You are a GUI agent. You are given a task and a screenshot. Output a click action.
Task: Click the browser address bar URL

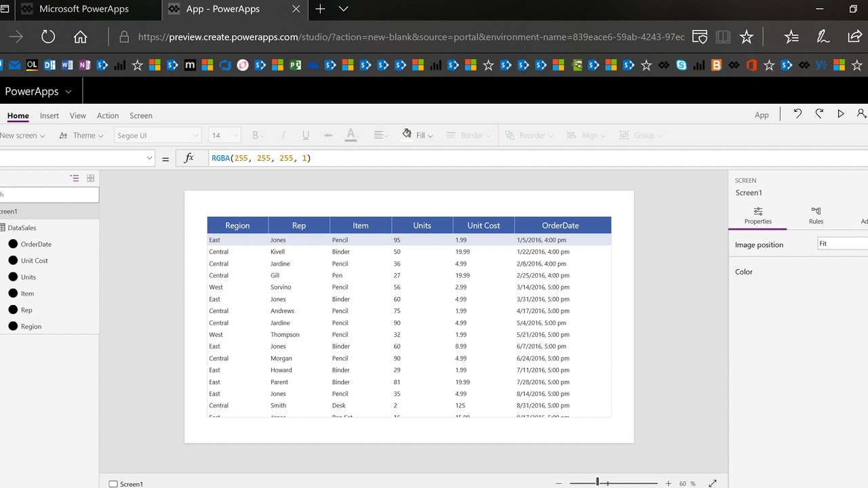tap(411, 37)
